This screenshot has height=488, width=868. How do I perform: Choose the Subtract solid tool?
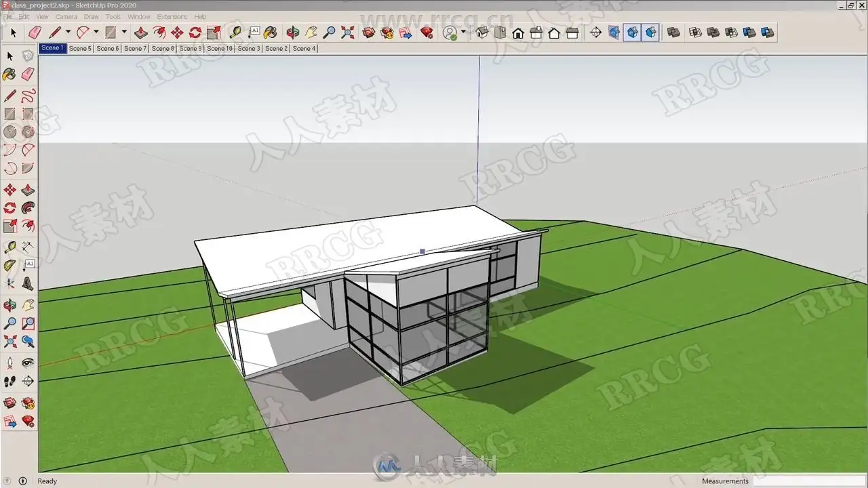731,33
